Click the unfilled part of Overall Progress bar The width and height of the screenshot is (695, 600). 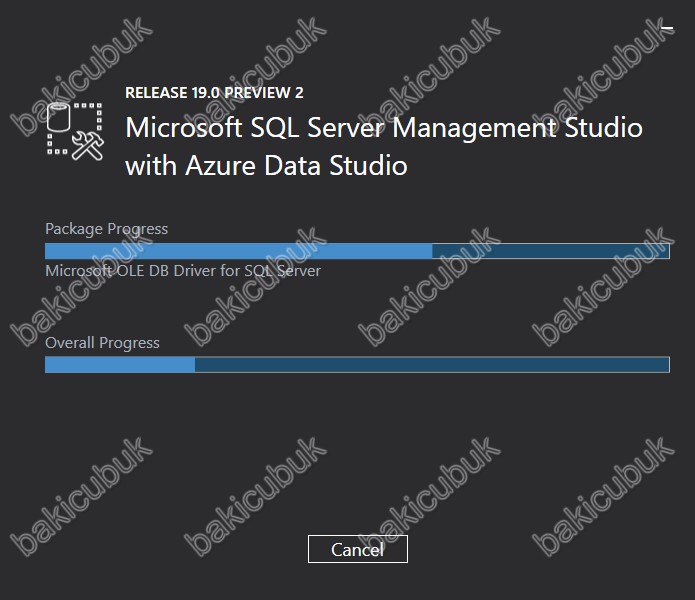pyautogui.click(x=432, y=365)
